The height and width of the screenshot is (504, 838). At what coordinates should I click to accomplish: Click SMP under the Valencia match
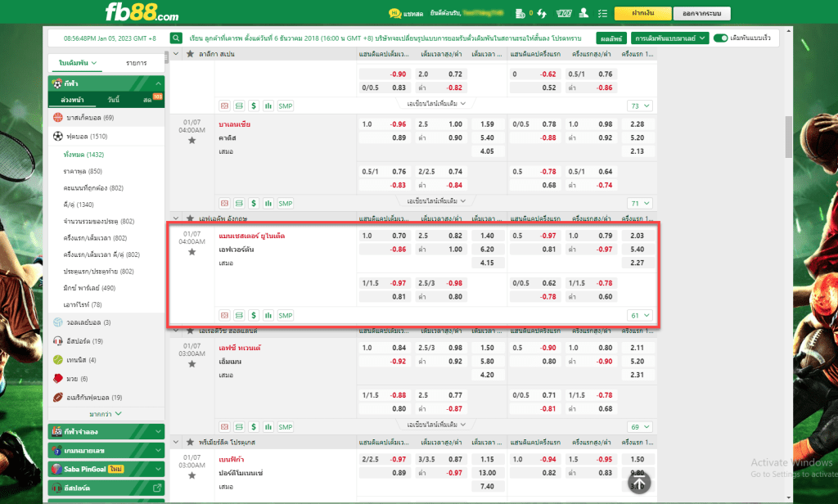point(286,203)
